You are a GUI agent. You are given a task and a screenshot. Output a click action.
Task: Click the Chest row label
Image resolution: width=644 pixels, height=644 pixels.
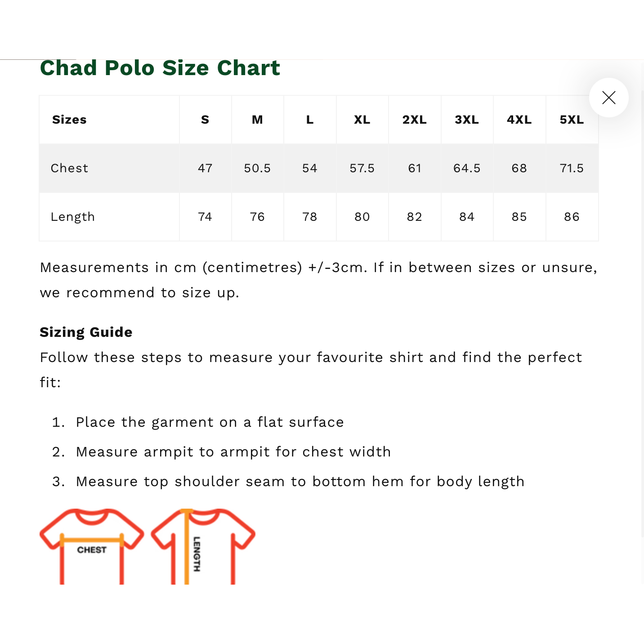[x=69, y=168]
